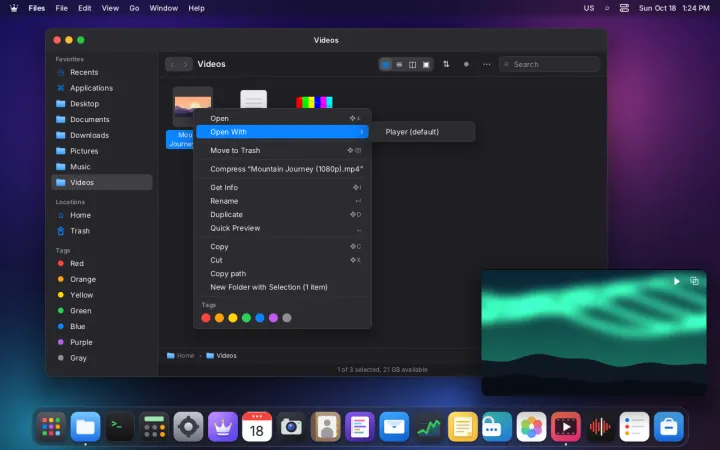Choose Get Info from context menu
Image resolution: width=720 pixels, height=450 pixels.
pos(282,187)
